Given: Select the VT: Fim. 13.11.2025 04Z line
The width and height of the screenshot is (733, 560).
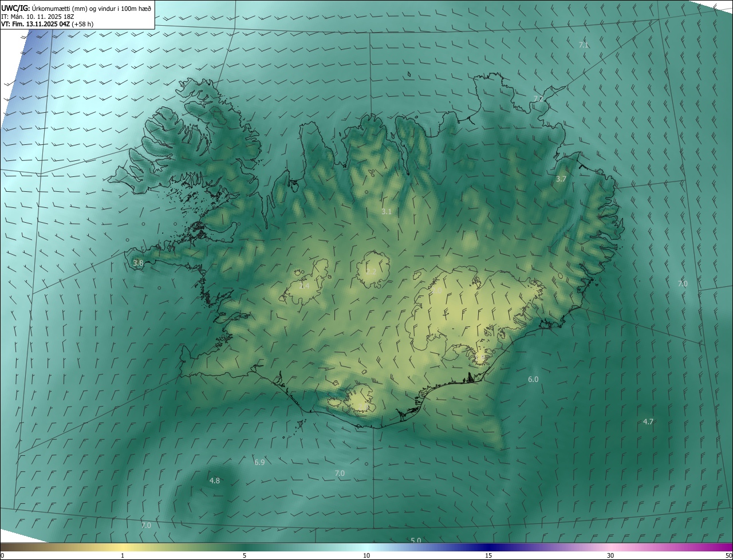Looking at the screenshot, I should [47, 24].
